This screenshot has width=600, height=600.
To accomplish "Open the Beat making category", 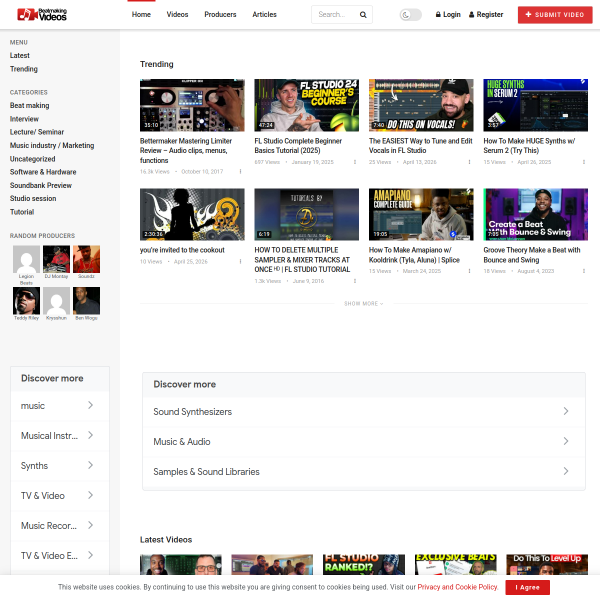I will pyautogui.click(x=29, y=105).
